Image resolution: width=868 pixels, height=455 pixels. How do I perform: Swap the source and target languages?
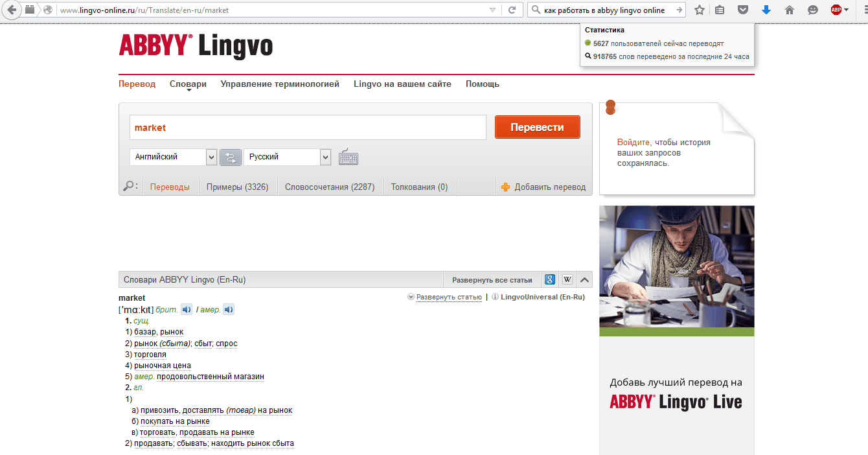point(231,157)
